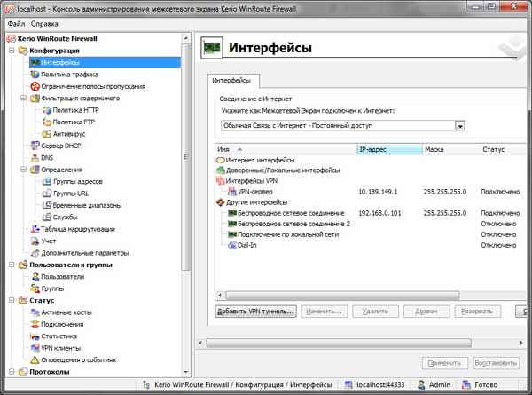This screenshot has width=532, height=395.
Task: Click the Дополнительные параметры icon
Action: click(x=35, y=253)
